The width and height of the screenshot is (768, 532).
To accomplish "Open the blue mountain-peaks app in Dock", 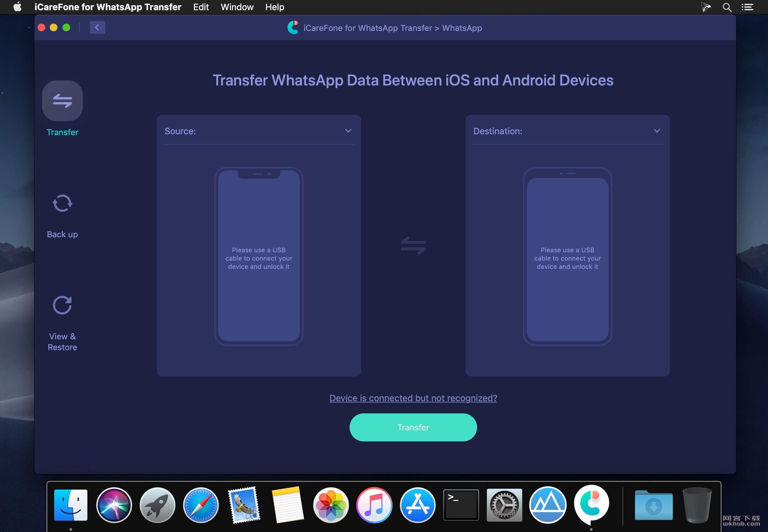I will (x=548, y=505).
